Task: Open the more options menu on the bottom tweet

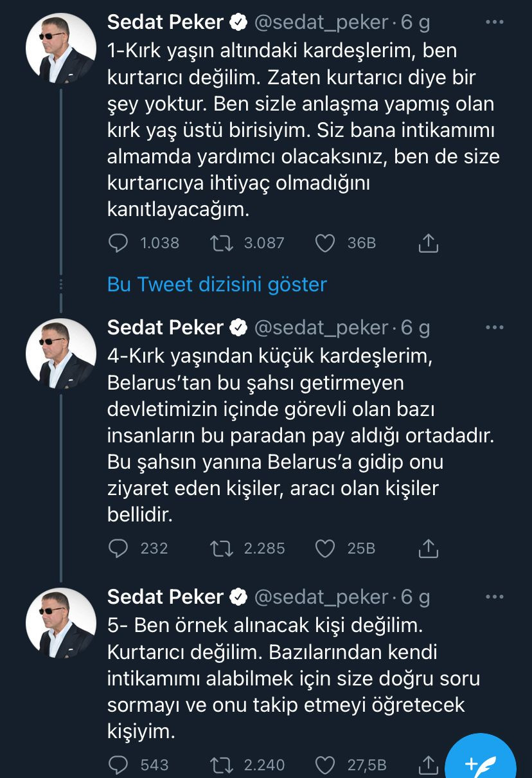Action: tap(494, 597)
